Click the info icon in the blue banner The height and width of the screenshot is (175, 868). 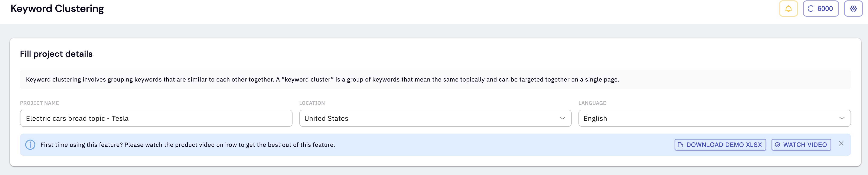click(x=30, y=145)
